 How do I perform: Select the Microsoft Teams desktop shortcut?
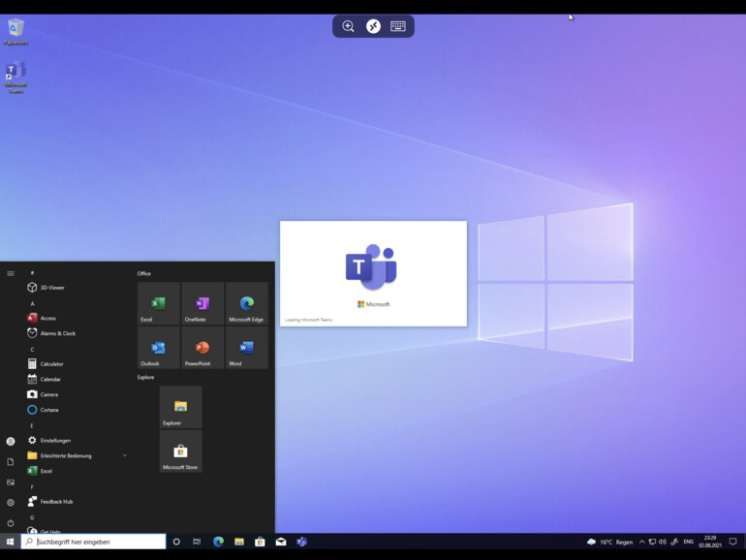(16, 77)
